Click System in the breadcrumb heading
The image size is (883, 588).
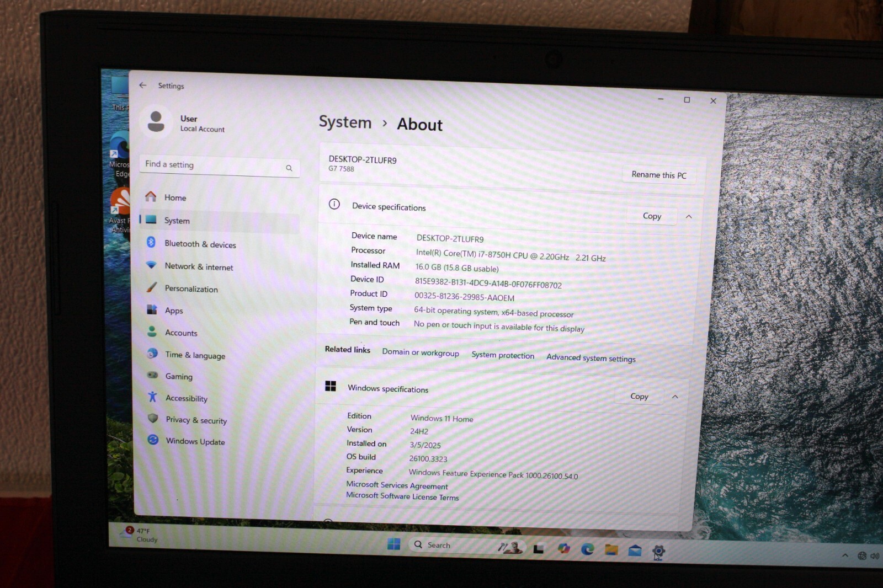[345, 122]
